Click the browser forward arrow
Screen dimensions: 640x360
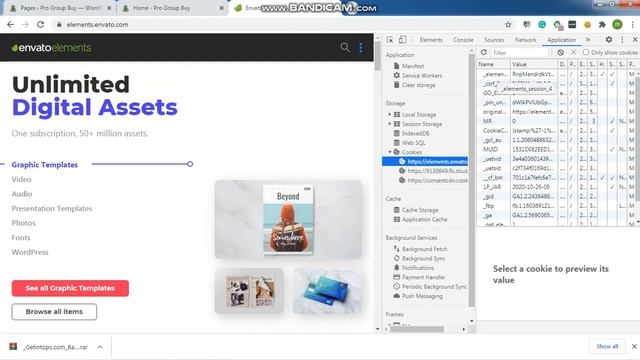click(x=25, y=24)
